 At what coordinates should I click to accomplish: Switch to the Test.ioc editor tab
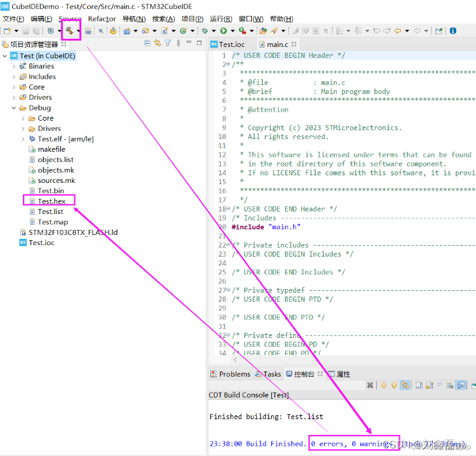[x=231, y=44]
